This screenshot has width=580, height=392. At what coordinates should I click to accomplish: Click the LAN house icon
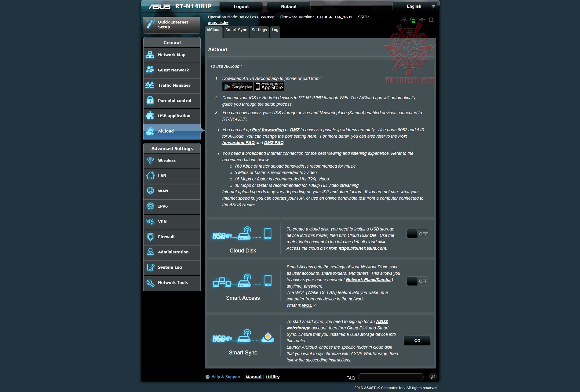click(150, 175)
